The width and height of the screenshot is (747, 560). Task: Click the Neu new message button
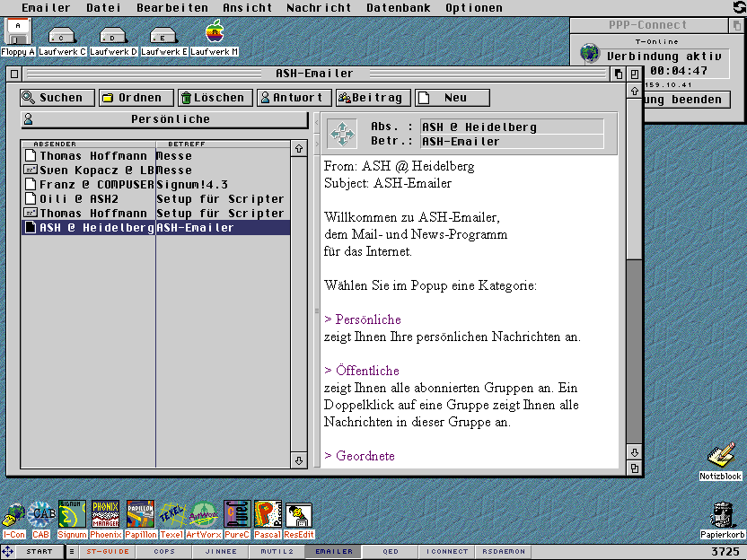pos(453,98)
